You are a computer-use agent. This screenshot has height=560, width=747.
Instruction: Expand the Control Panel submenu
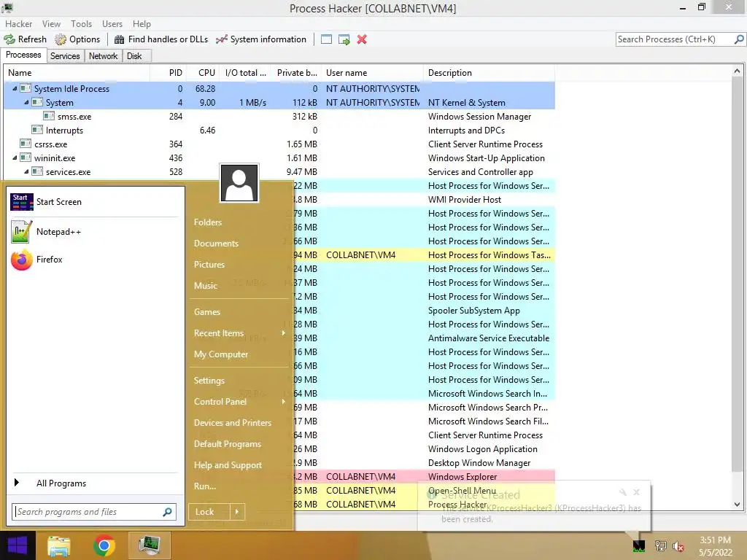click(239, 402)
